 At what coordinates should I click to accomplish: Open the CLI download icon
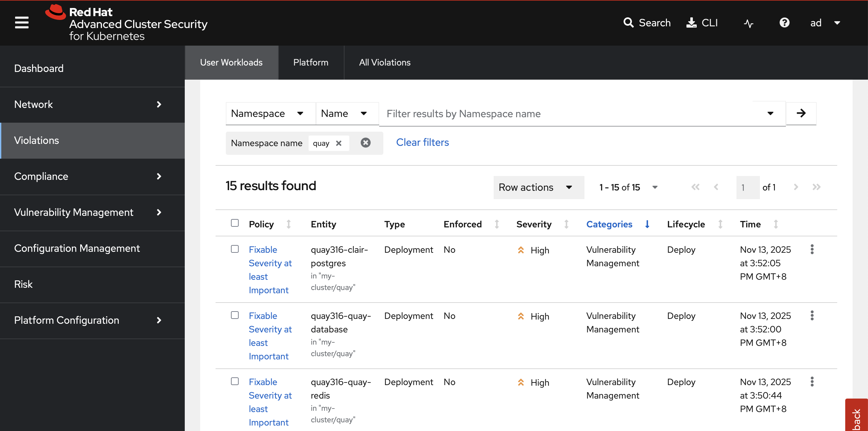(691, 22)
